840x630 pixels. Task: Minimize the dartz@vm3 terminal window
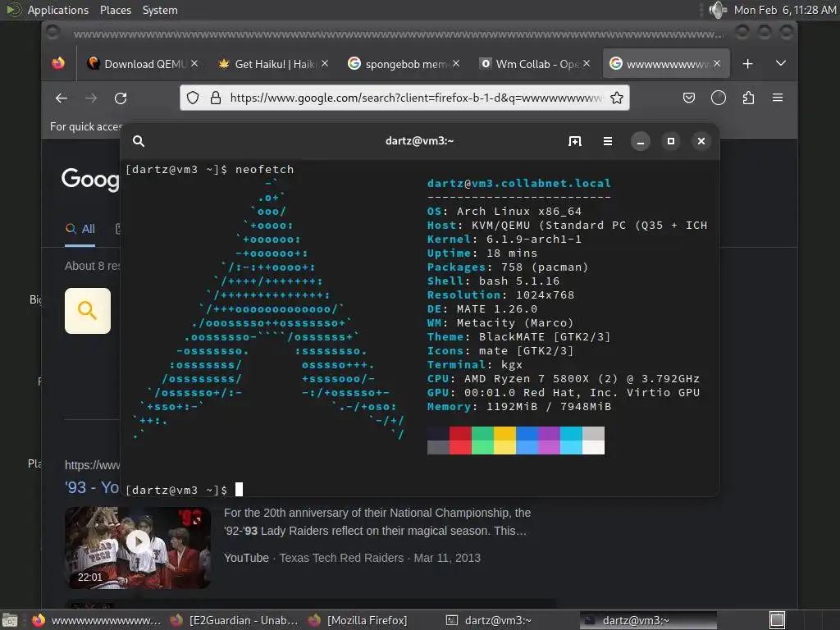[x=640, y=141]
